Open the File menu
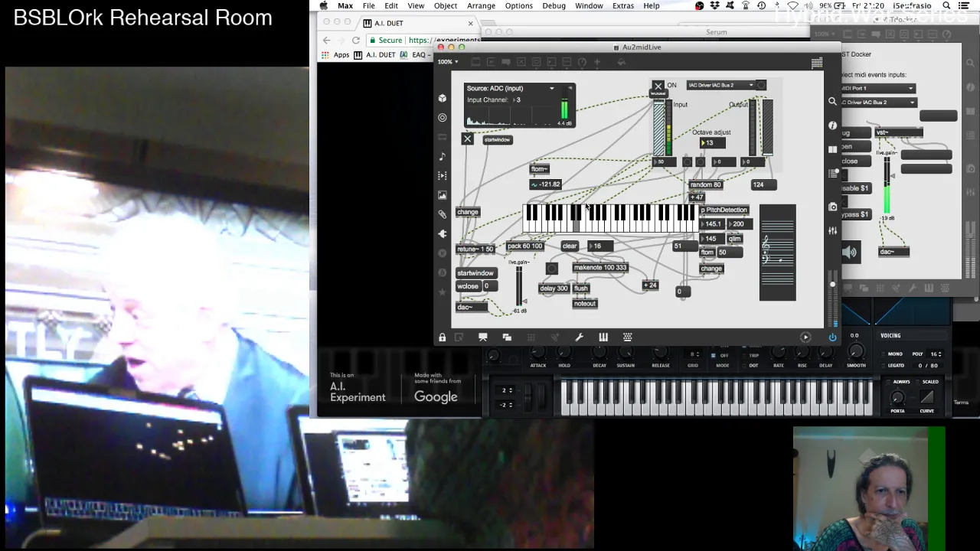This screenshot has width=980, height=551. [x=368, y=5]
